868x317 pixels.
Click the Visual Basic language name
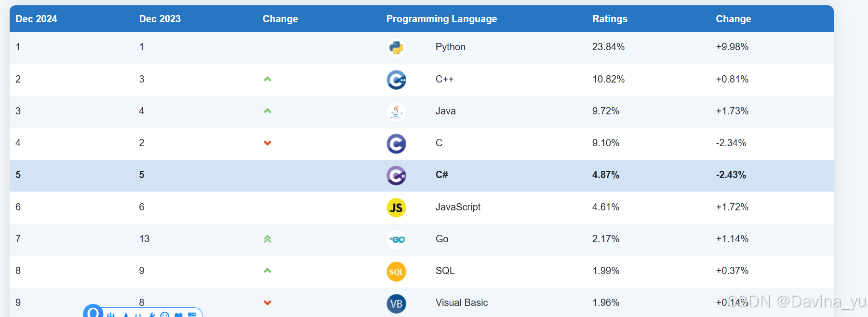pyautogui.click(x=462, y=303)
